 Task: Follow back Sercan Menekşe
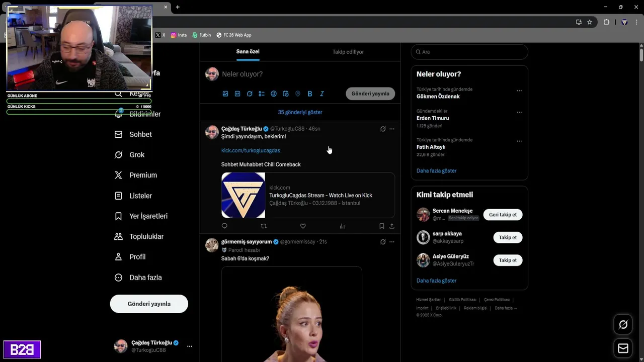tap(503, 215)
